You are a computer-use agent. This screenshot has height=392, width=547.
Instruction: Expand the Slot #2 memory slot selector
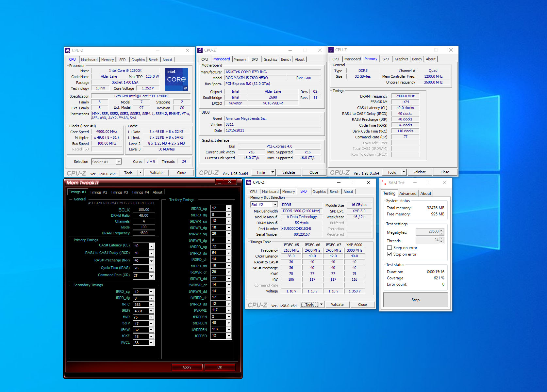275,205
